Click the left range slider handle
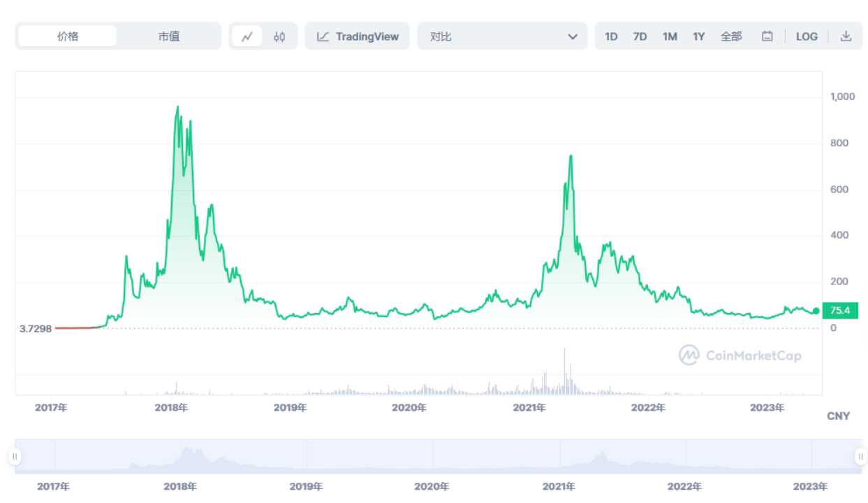 [x=15, y=457]
